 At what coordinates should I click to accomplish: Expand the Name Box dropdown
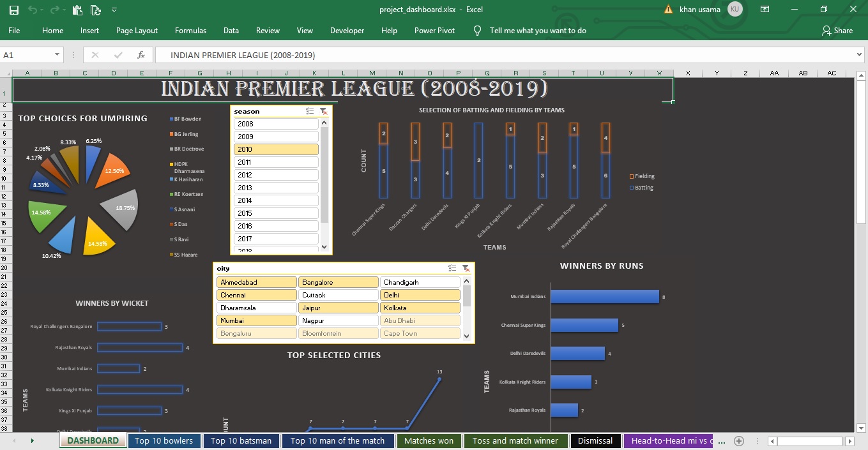click(57, 56)
